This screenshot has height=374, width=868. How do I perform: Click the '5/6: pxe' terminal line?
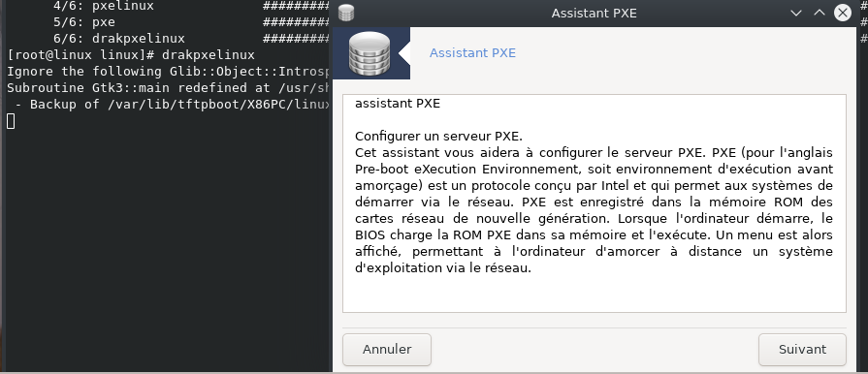coord(84,22)
